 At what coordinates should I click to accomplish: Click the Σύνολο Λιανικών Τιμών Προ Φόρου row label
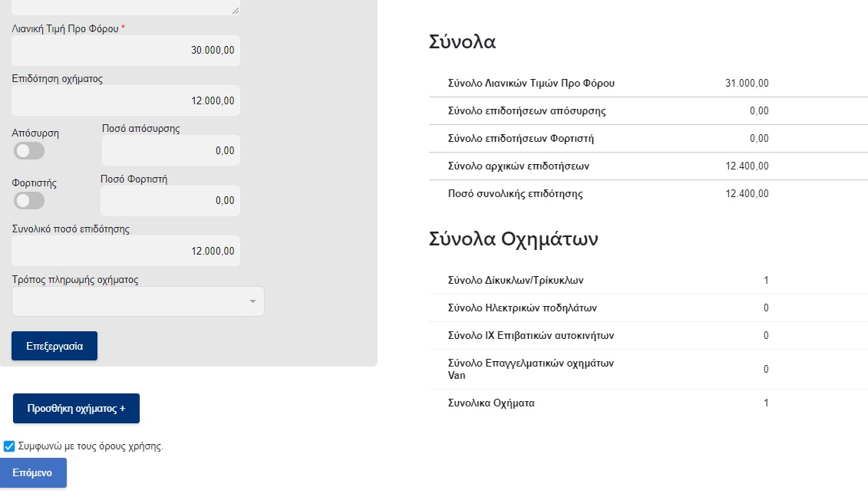[531, 84]
